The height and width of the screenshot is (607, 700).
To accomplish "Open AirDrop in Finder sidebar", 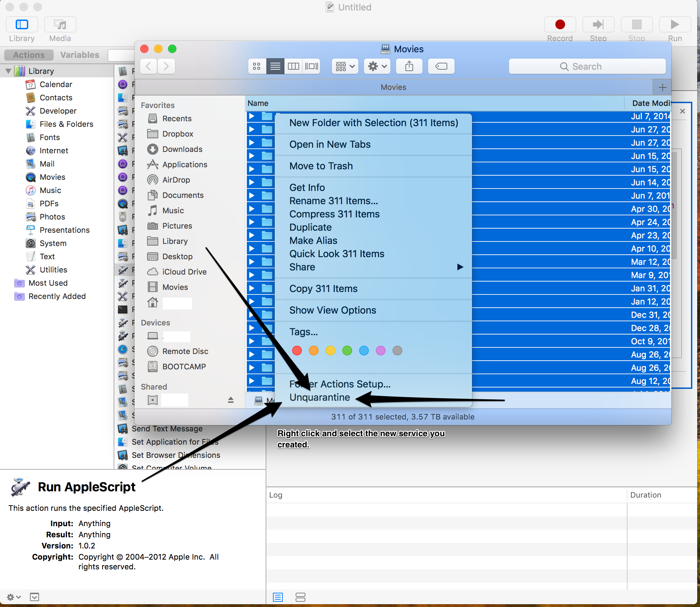I will coord(176,180).
